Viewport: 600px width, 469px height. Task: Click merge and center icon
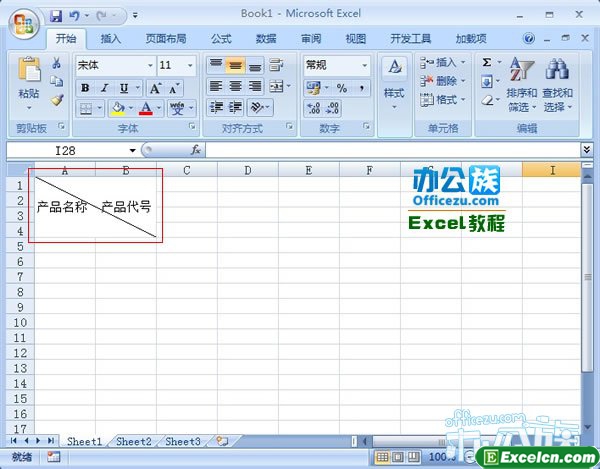tap(277, 86)
